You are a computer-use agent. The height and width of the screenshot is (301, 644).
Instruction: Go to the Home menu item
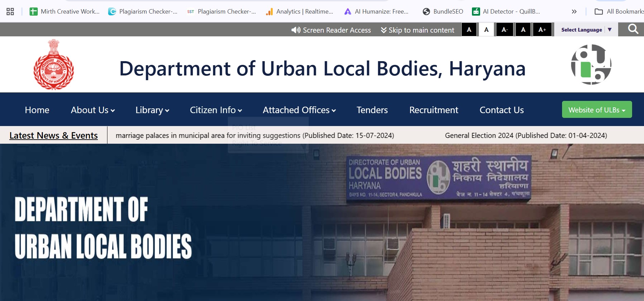37,110
